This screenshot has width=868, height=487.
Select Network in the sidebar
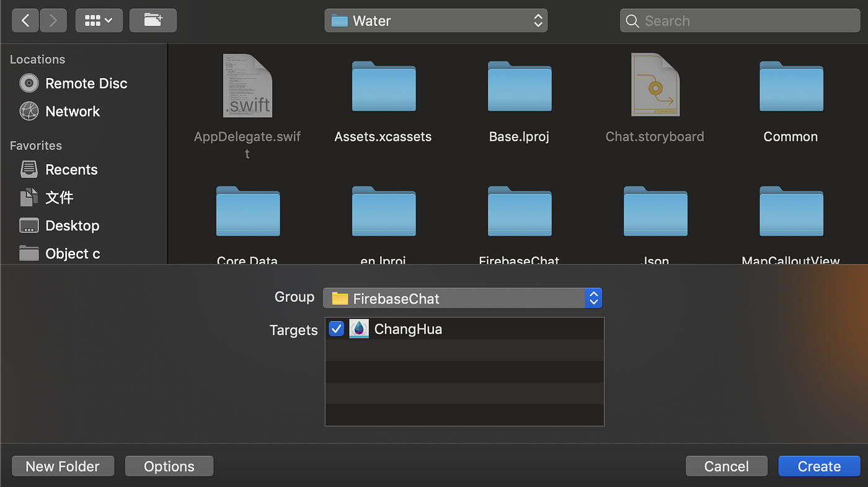point(60,112)
